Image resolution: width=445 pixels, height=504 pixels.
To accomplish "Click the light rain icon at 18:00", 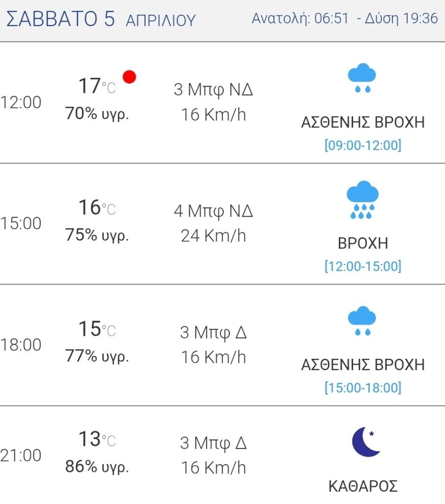I will click(362, 321).
